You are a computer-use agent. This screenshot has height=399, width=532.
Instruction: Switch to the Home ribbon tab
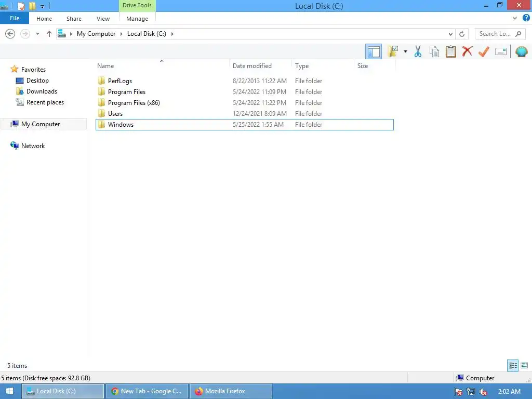click(x=44, y=19)
